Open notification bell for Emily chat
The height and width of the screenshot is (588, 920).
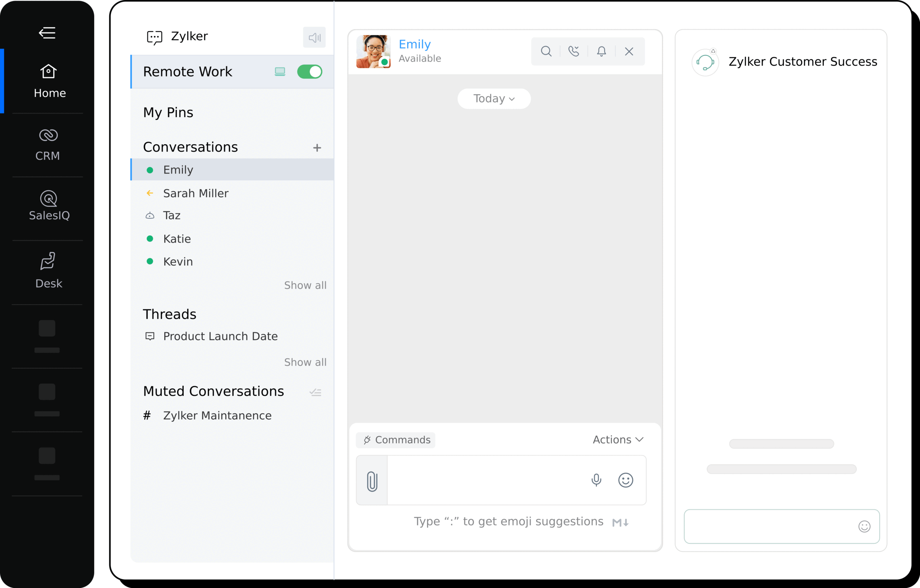point(601,51)
